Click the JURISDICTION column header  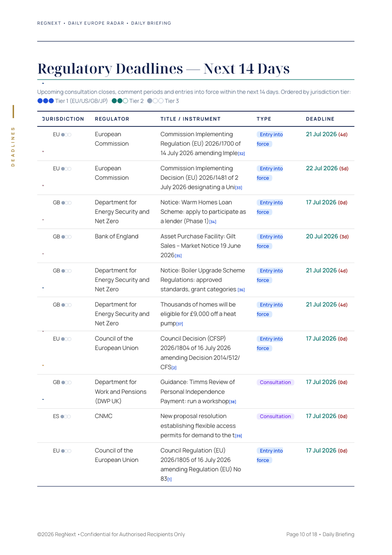pyautogui.click(x=63, y=119)
